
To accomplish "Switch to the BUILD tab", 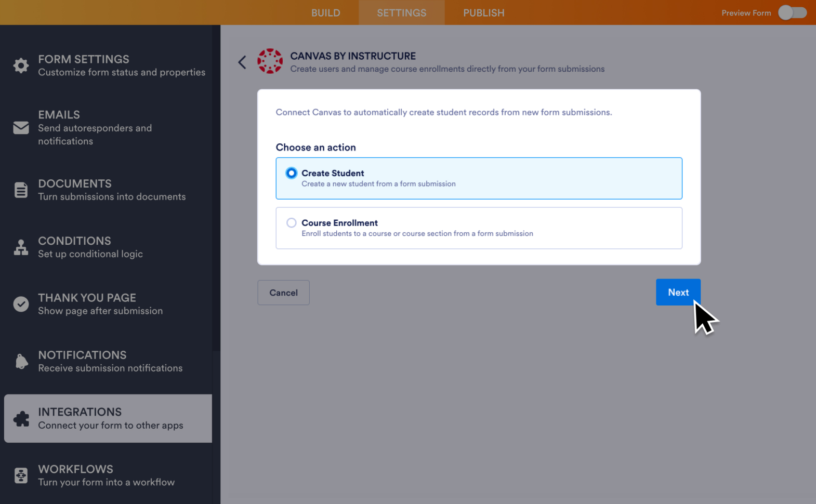I will pyautogui.click(x=326, y=12).
